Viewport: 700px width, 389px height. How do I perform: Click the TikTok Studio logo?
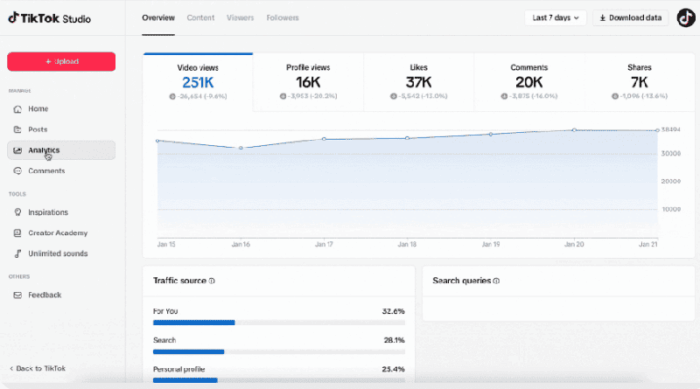pyautogui.click(x=50, y=18)
